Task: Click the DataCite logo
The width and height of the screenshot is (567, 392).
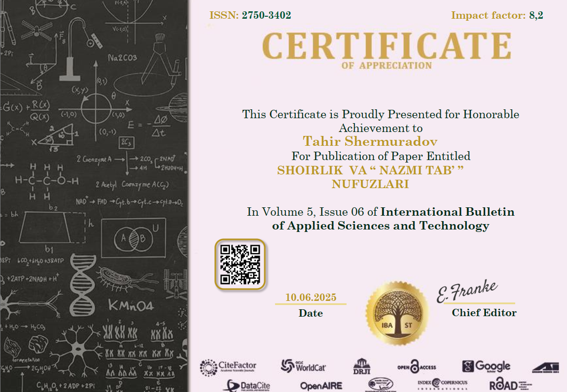Action: (247, 386)
